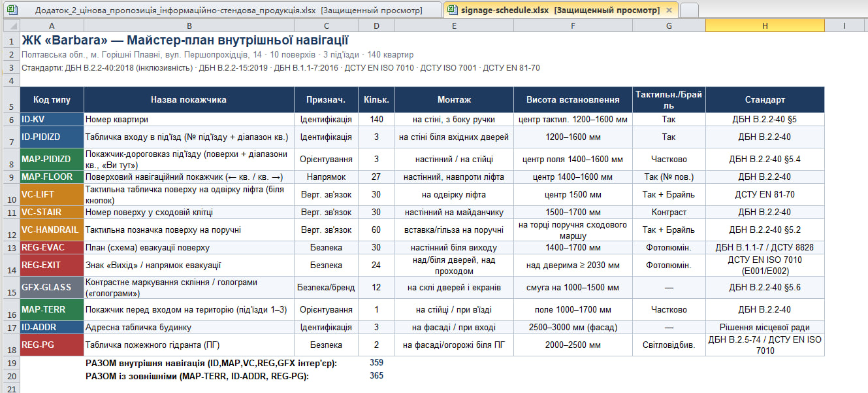The image size is (868, 393).
Task: Click the total value 365 cell
Action: pyautogui.click(x=376, y=375)
